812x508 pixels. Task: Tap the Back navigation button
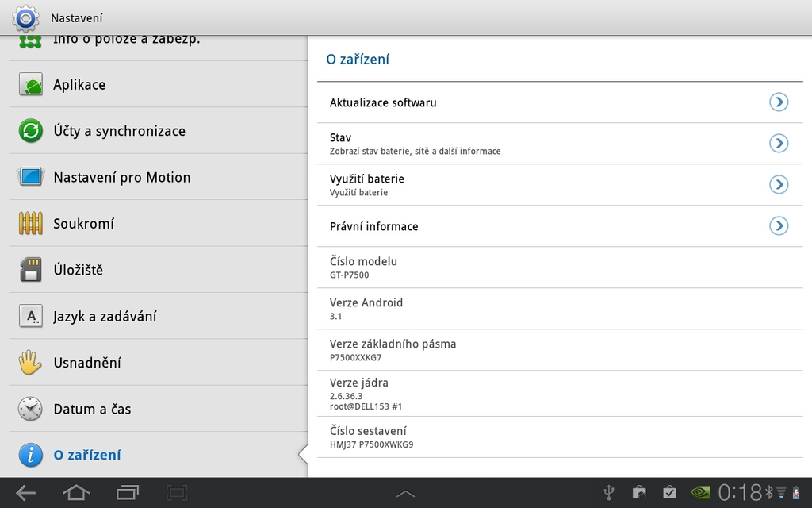tap(25, 492)
